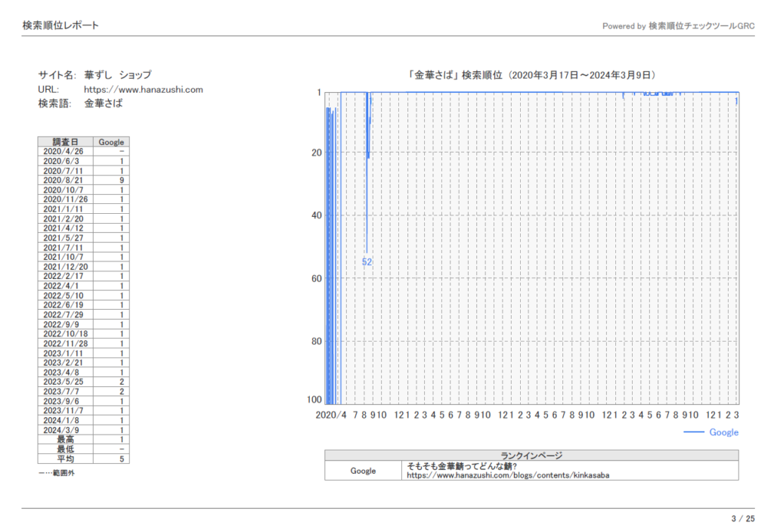Screen dimensions: 774x532
Task: Click the y-axis label 60
Action: tap(317, 279)
